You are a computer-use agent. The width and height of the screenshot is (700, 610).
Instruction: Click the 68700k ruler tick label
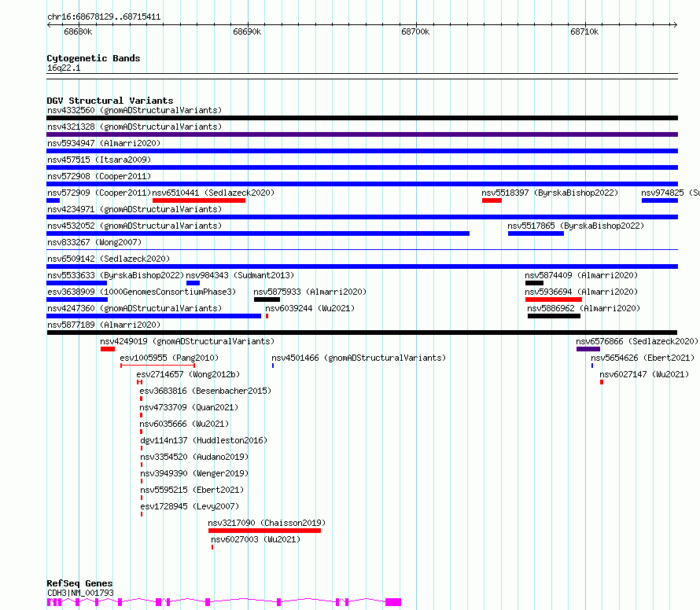tap(415, 31)
